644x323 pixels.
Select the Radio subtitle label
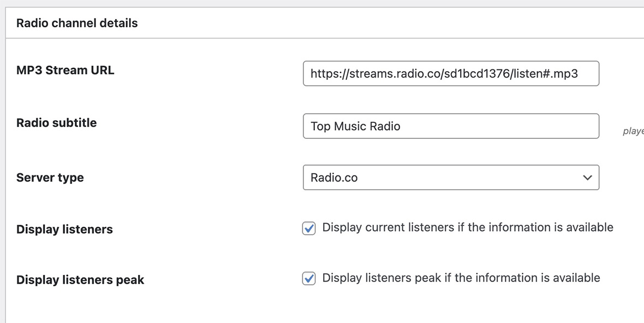(x=56, y=122)
